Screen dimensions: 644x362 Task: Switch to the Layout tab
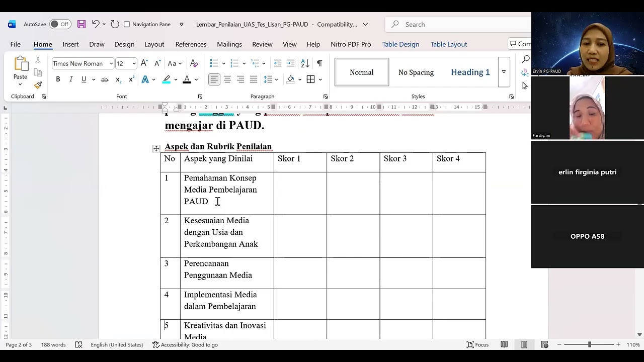[x=154, y=44]
